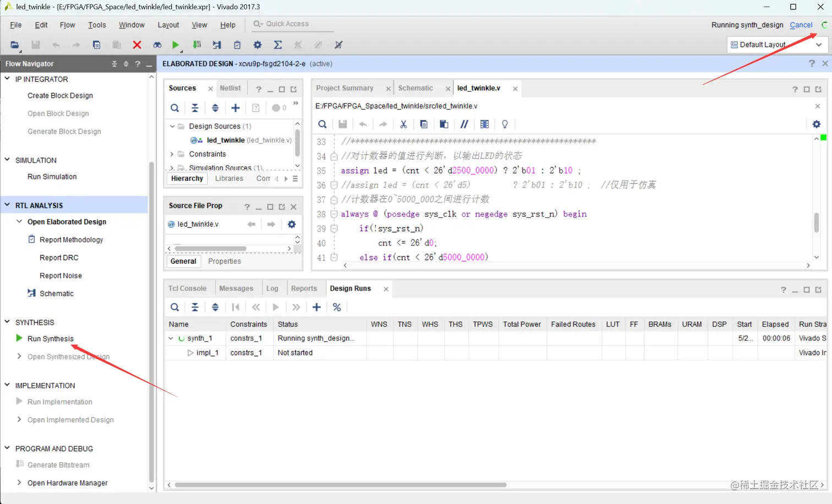The image size is (832, 504).
Task: Select the Libraries tab in Sources
Action: (229, 178)
